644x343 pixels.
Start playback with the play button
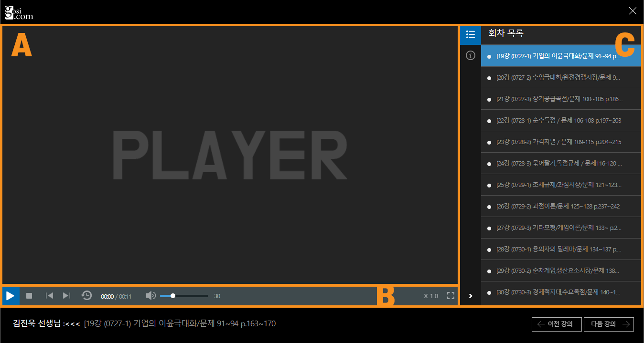click(x=11, y=296)
